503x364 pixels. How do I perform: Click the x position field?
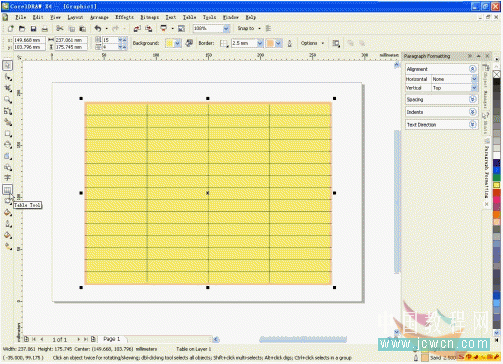tap(29, 40)
